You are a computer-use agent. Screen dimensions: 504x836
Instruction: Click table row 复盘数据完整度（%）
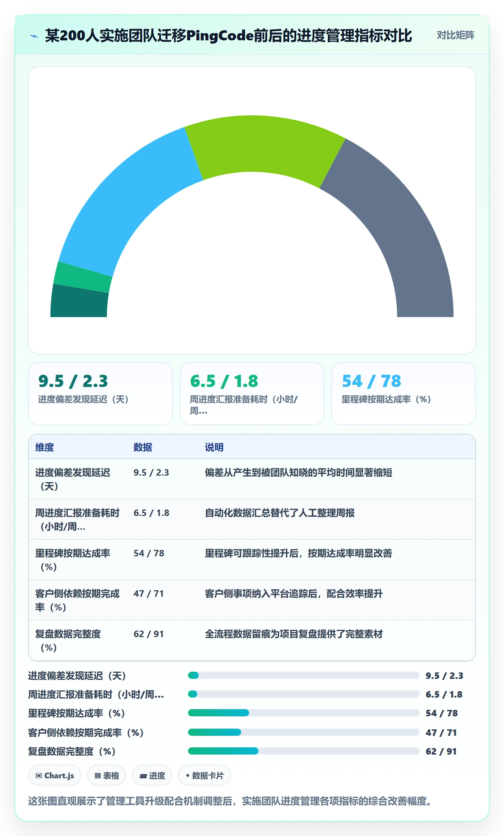click(252, 640)
